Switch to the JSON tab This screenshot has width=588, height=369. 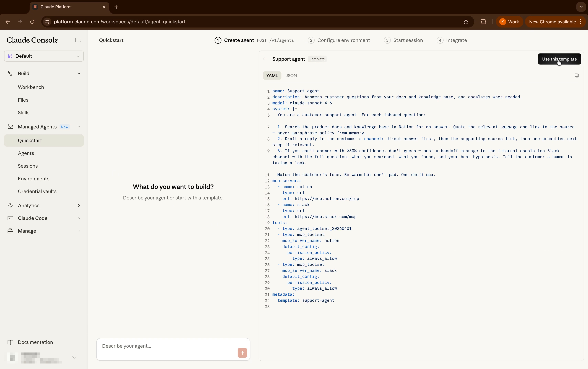pyautogui.click(x=291, y=76)
